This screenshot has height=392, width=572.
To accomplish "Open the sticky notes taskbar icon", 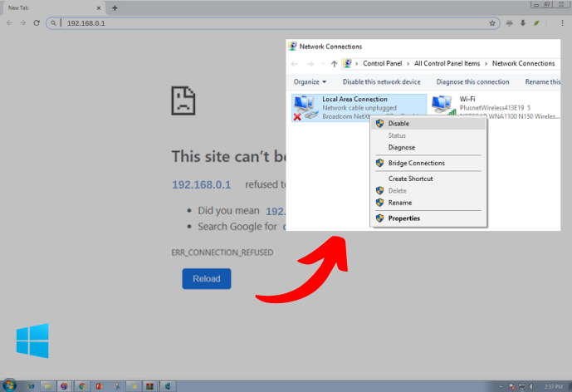I will (x=133, y=386).
